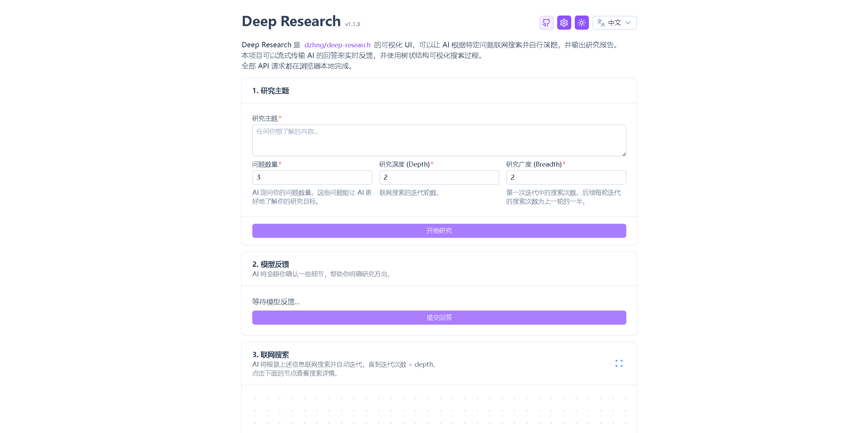Click the v1.1.9 version label
This screenshot has height=433, width=868.
(x=352, y=24)
